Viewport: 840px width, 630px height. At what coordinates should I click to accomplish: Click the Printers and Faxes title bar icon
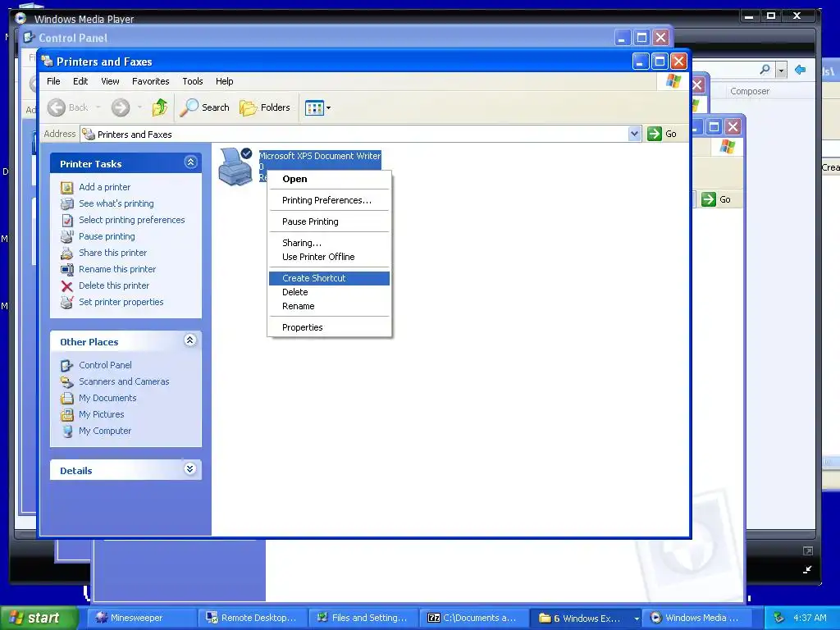[47, 61]
